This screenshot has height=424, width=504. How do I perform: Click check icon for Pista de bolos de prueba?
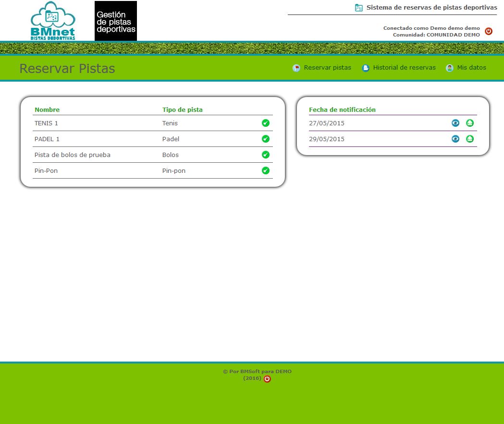265,155
